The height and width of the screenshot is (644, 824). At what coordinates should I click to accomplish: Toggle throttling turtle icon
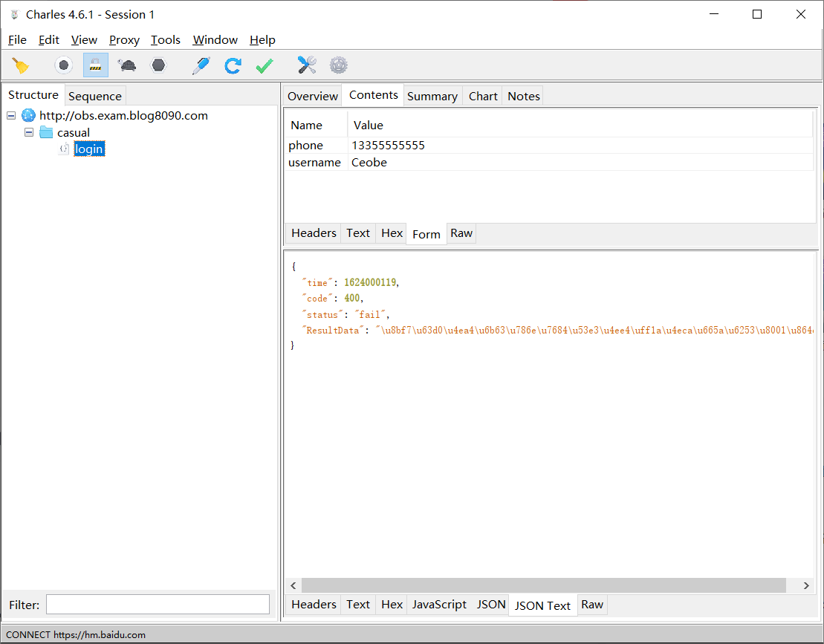click(126, 65)
